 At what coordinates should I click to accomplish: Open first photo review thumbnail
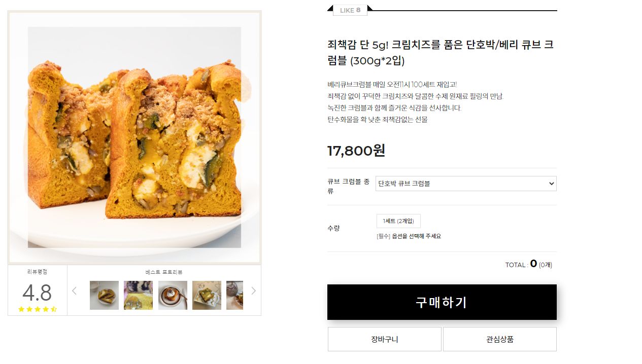pyautogui.click(x=104, y=295)
